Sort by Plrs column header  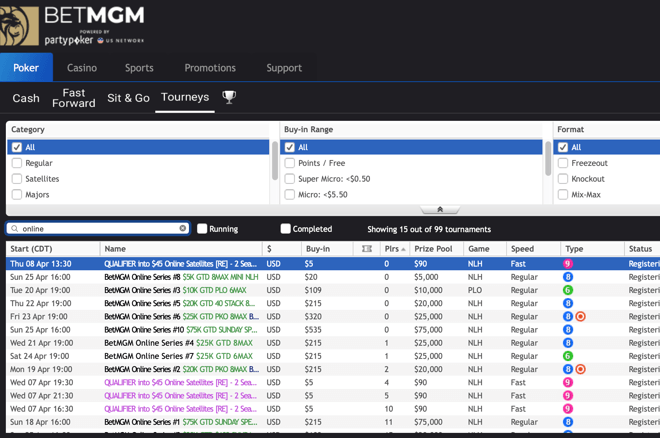[x=394, y=249]
